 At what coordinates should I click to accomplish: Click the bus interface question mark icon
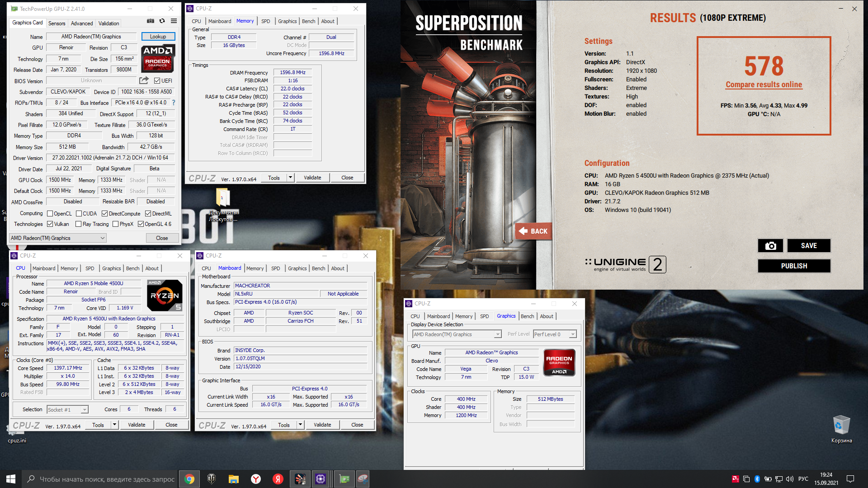point(174,103)
